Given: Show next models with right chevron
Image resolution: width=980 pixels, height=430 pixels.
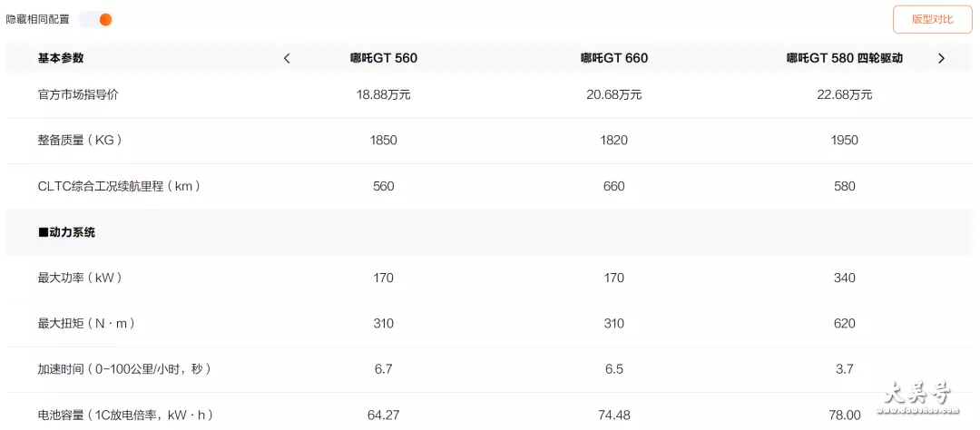Looking at the screenshot, I should pos(941,59).
